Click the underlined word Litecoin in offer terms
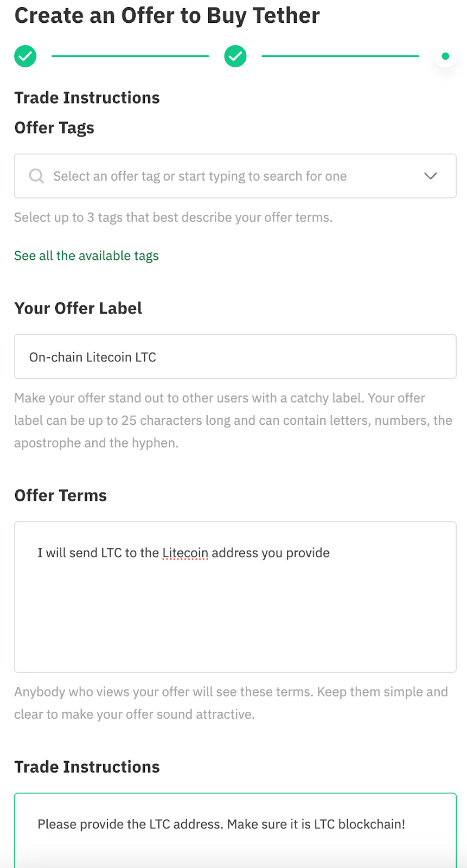This screenshot has width=467, height=868. pos(185,553)
